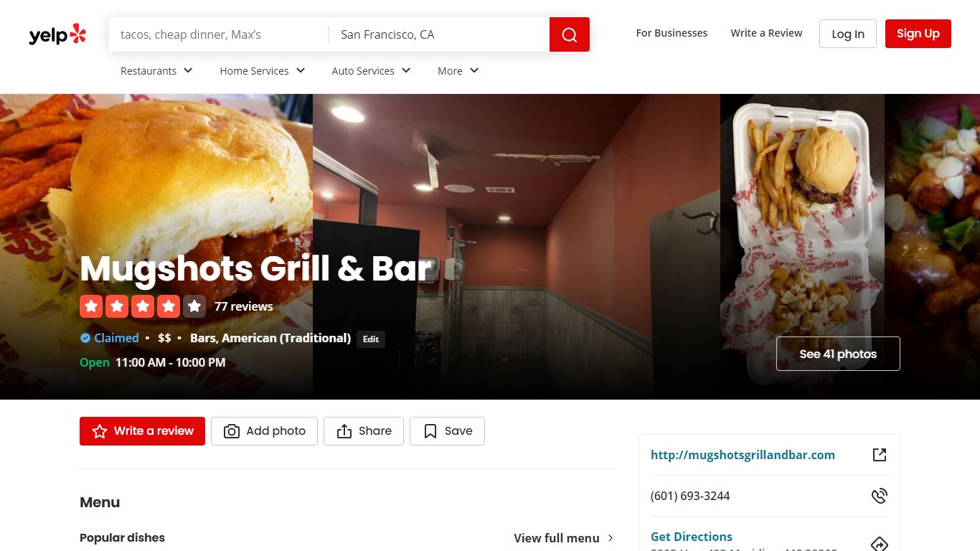Click the Bars category link
The image size is (980, 551).
coord(203,338)
